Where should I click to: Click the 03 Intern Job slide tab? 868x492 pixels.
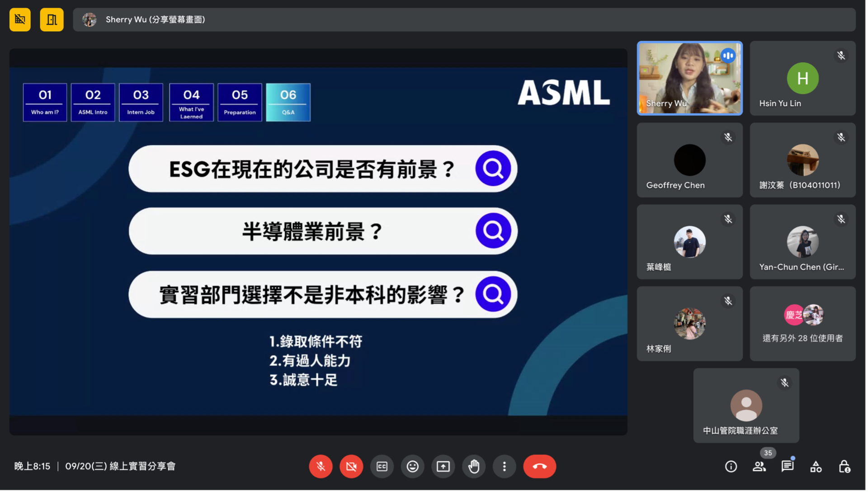pos(142,103)
